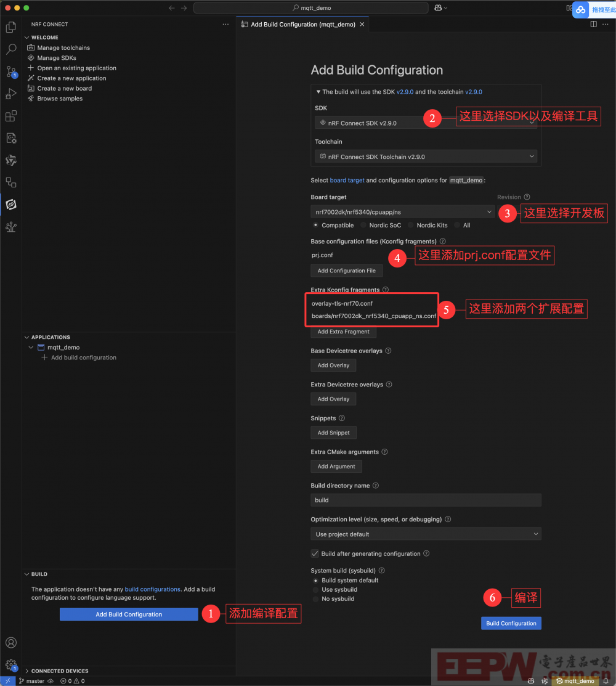
Task: Open the Manage gear icon
Action: pyautogui.click(x=11, y=665)
